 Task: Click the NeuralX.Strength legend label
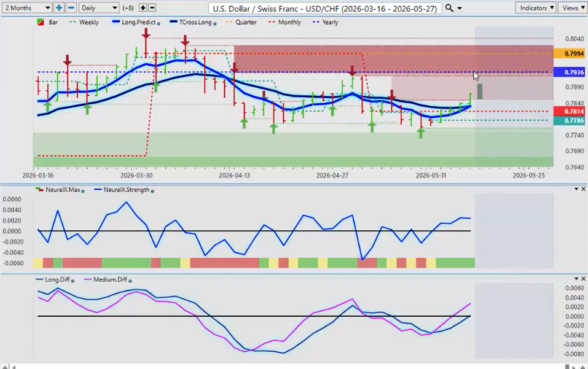point(127,190)
